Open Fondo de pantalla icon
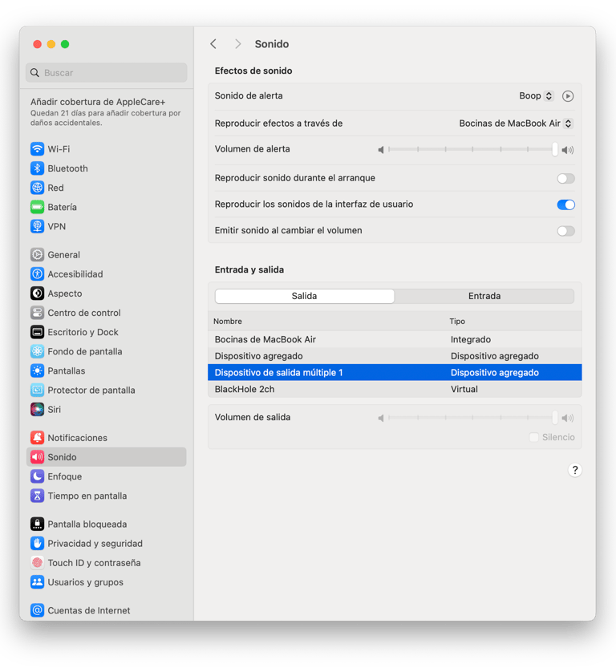616x672 pixels. tap(37, 351)
